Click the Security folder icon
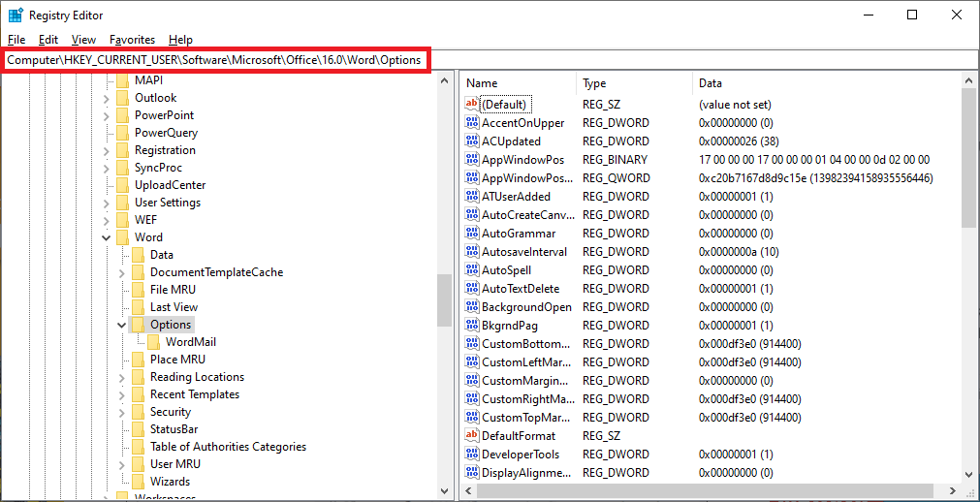Image resolution: width=980 pixels, height=502 pixels. (138, 411)
